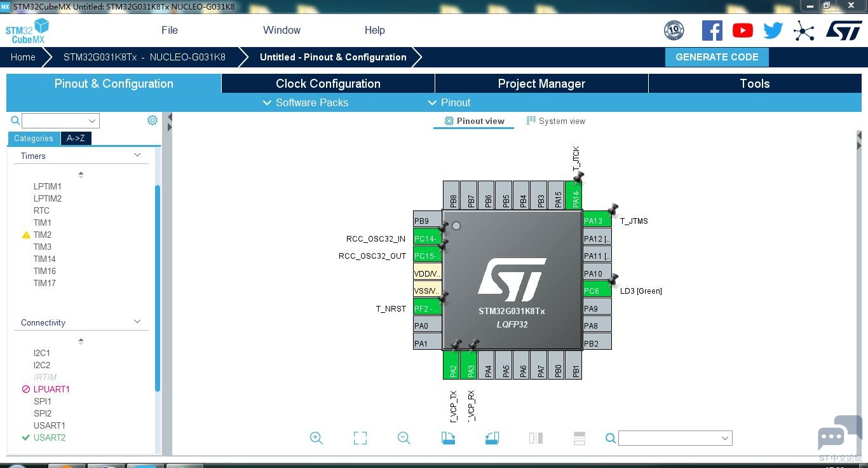The image size is (868, 468).
Task: Click the left panel vertical scrollbar
Action: 158,288
